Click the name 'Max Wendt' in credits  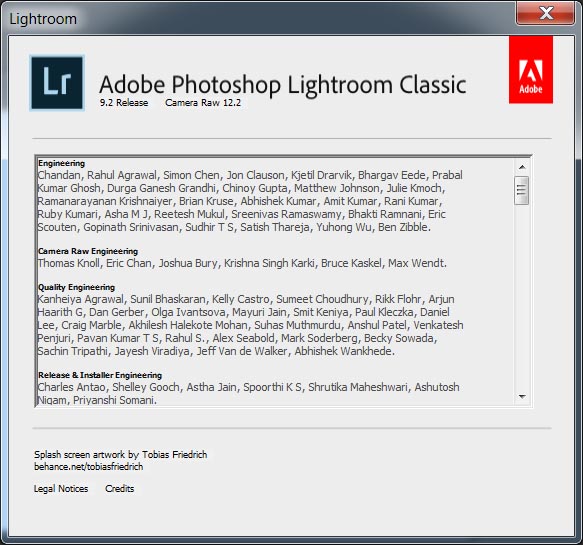[x=416, y=263]
